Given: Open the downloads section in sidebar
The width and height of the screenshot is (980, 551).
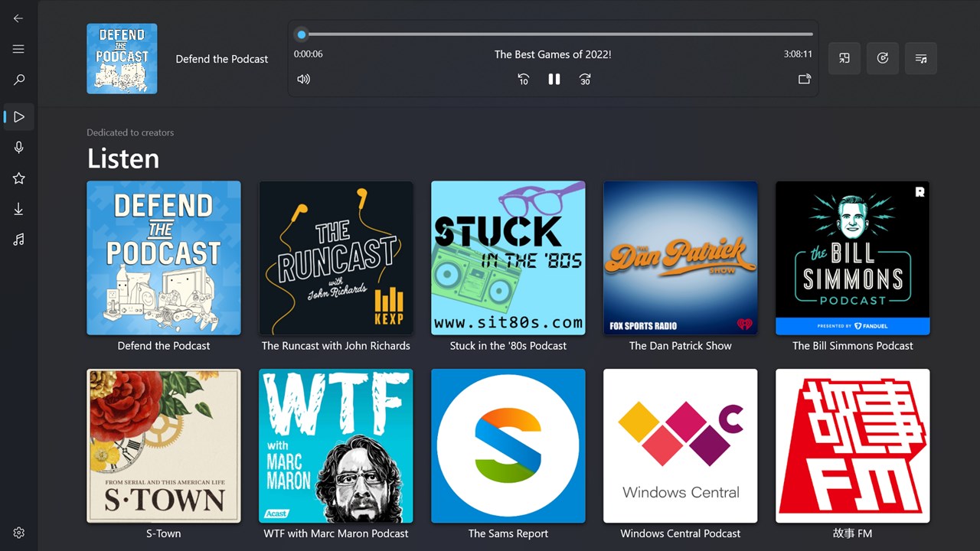Looking at the screenshot, I should [18, 209].
